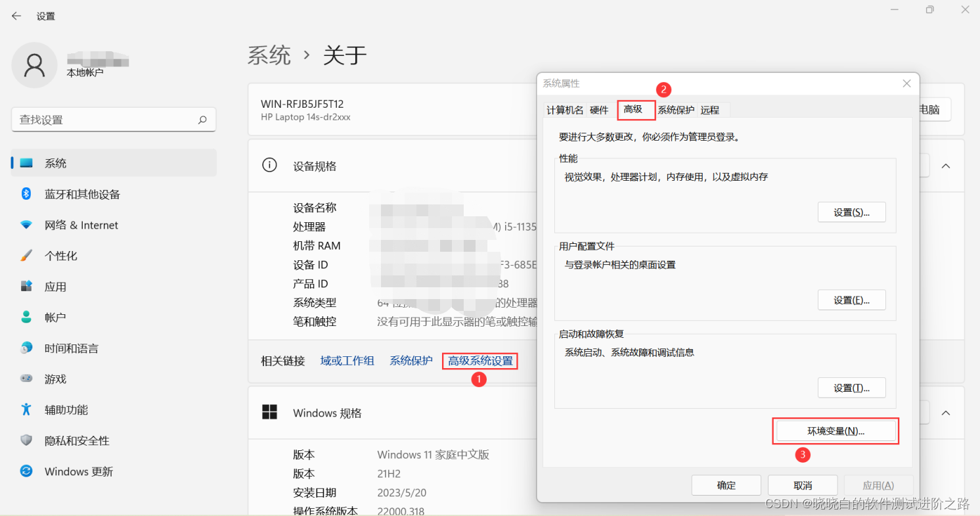Screen dimensions: 980x516
Task: Open 环境变量 from system properties
Action: tap(835, 431)
